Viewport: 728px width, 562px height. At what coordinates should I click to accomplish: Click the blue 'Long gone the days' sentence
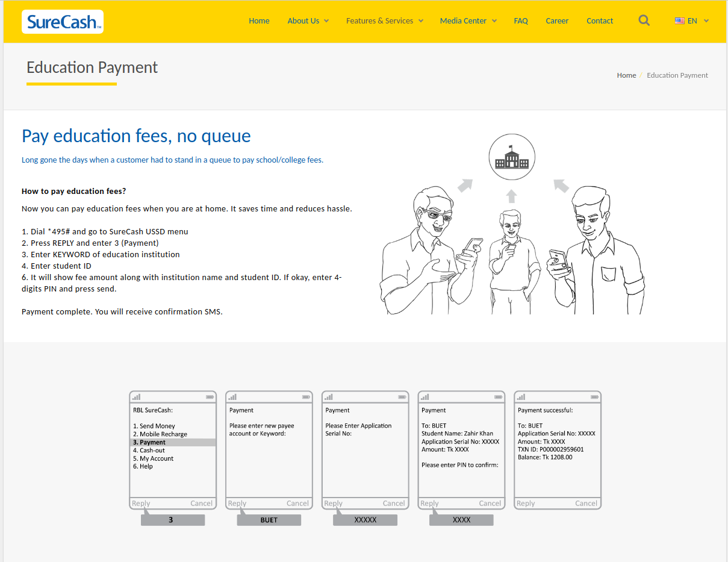172,160
